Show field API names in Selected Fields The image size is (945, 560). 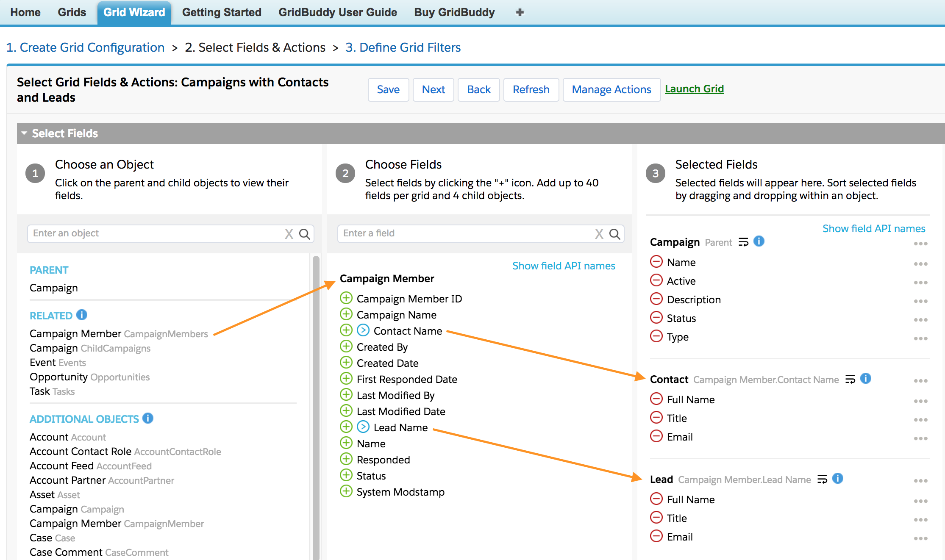pos(874,228)
